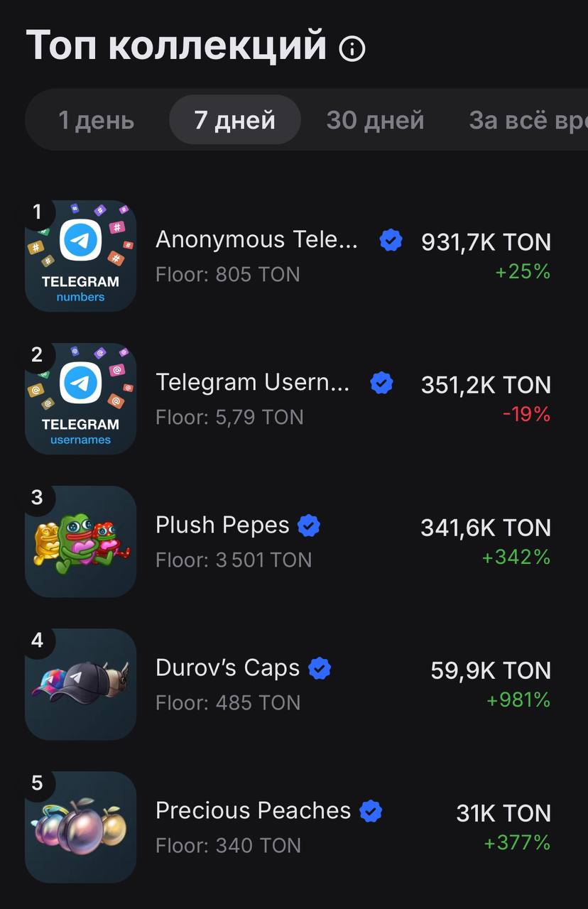The height and width of the screenshot is (909, 588).
Task: Click the 59,9K TON volume value
Action: pos(491,670)
